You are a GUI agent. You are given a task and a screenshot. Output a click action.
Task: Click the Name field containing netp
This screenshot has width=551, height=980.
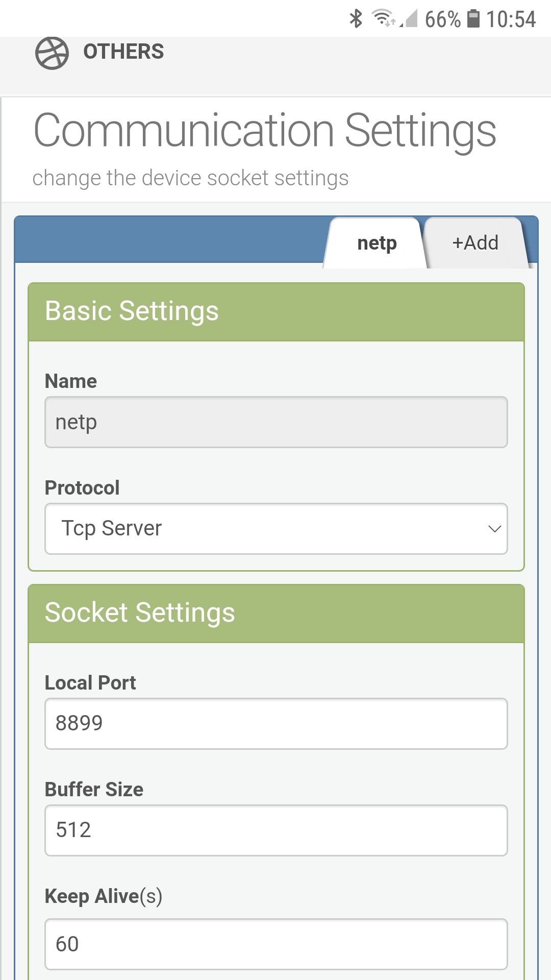[x=275, y=422]
